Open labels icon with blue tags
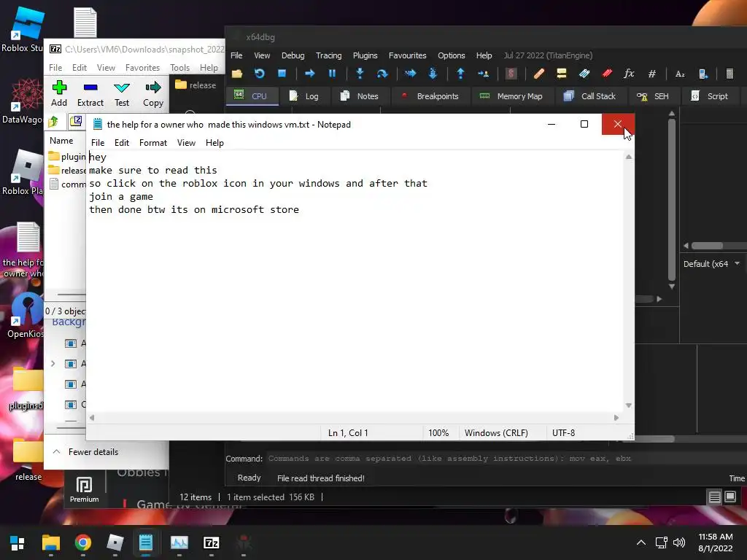Viewport: 747px width, 560px height. click(584, 74)
